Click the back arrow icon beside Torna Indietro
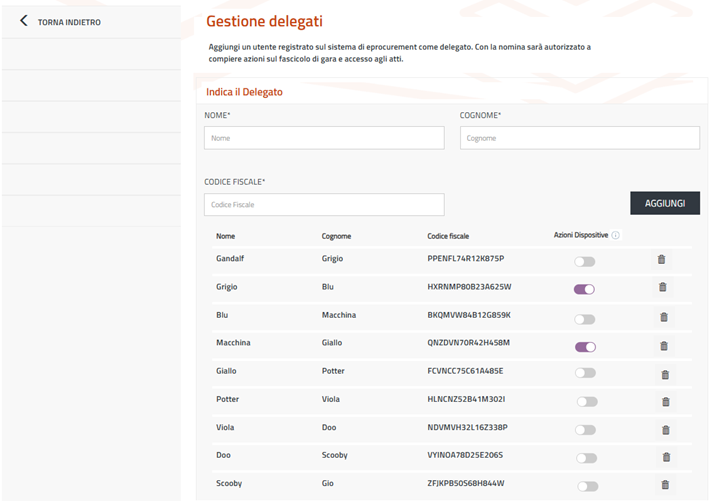This screenshot has height=501, width=712. (x=24, y=21)
